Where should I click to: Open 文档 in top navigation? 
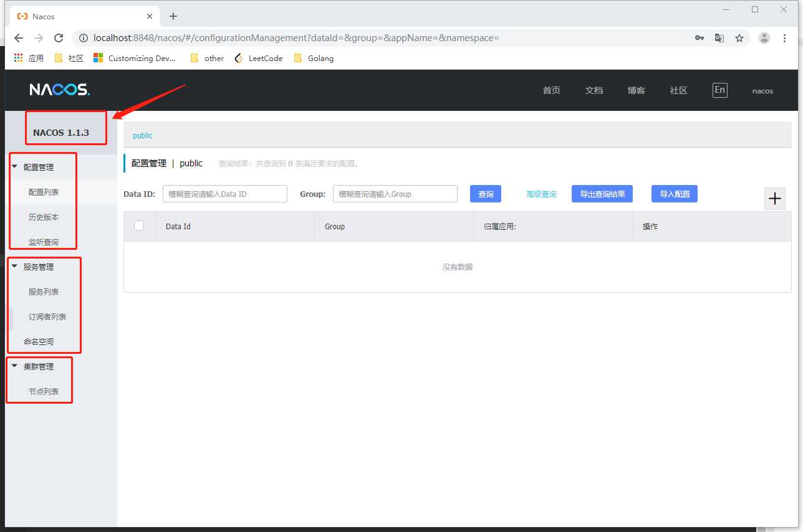point(594,90)
